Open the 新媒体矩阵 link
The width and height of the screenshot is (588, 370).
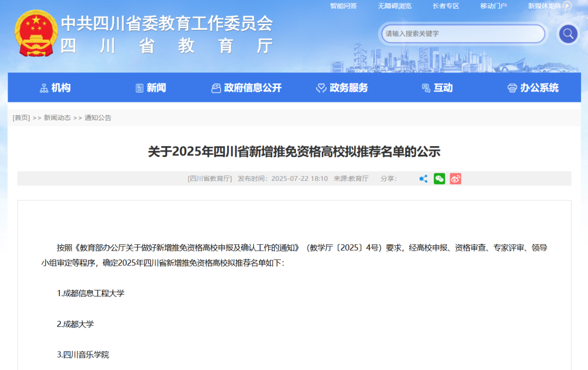[x=545, y=6]
